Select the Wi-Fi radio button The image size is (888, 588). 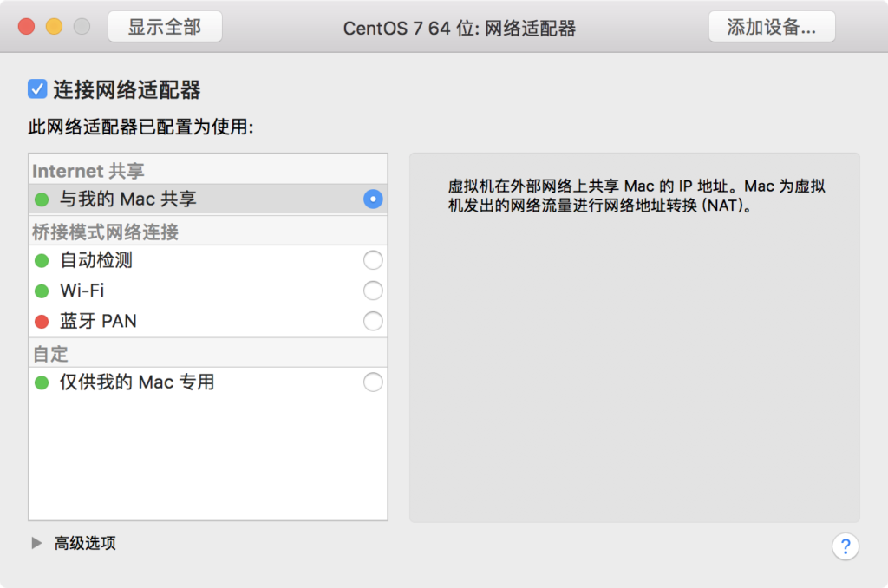point(373,291)
